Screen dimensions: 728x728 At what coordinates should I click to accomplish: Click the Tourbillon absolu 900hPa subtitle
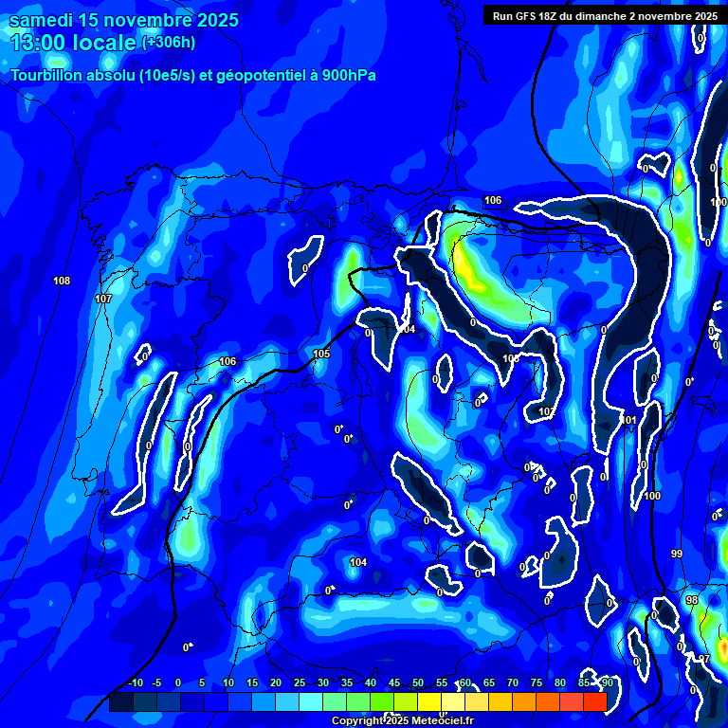[x=193, y=76]
